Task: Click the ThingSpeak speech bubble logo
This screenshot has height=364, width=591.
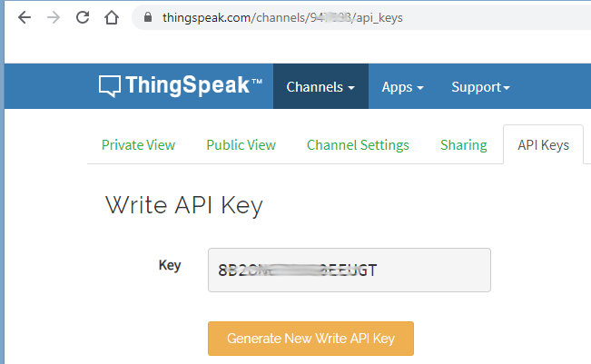Action: [110, 86]
